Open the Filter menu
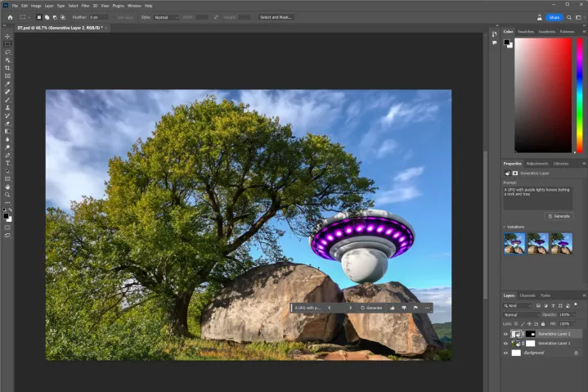This screenshot has height=392, width=588. tap(85, 6)
